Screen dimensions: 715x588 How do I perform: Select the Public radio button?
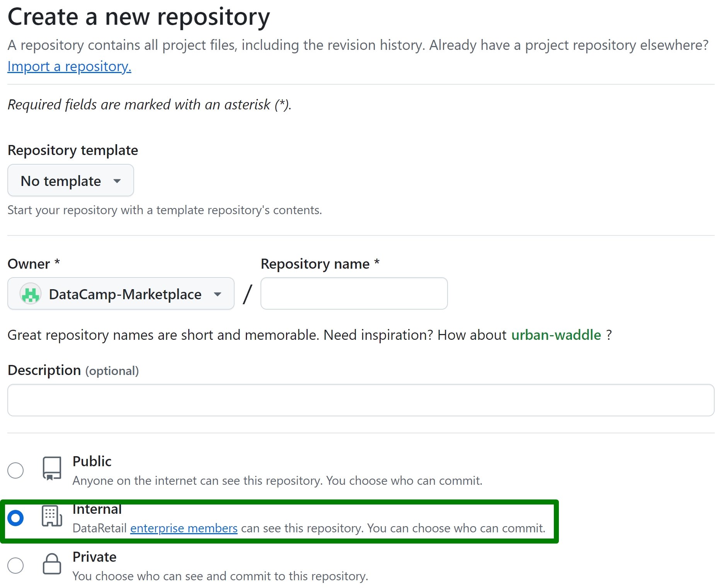tap(15, 470)
